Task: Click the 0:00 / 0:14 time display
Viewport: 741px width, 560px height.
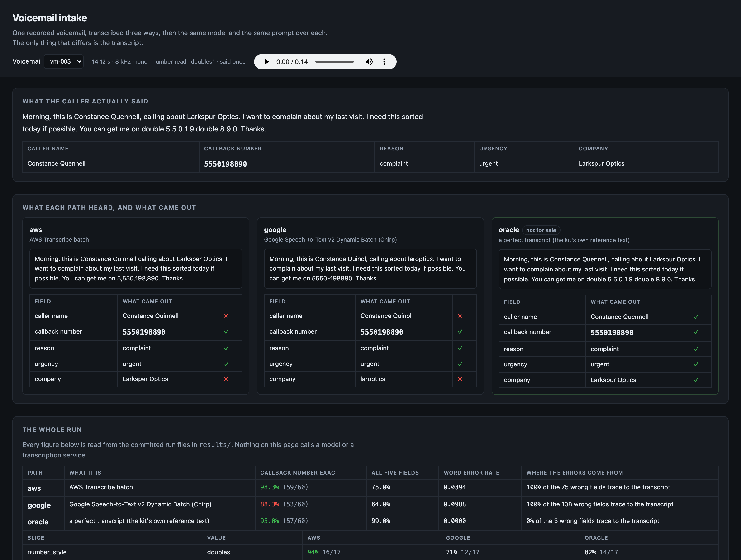Action: pos(292,62)
